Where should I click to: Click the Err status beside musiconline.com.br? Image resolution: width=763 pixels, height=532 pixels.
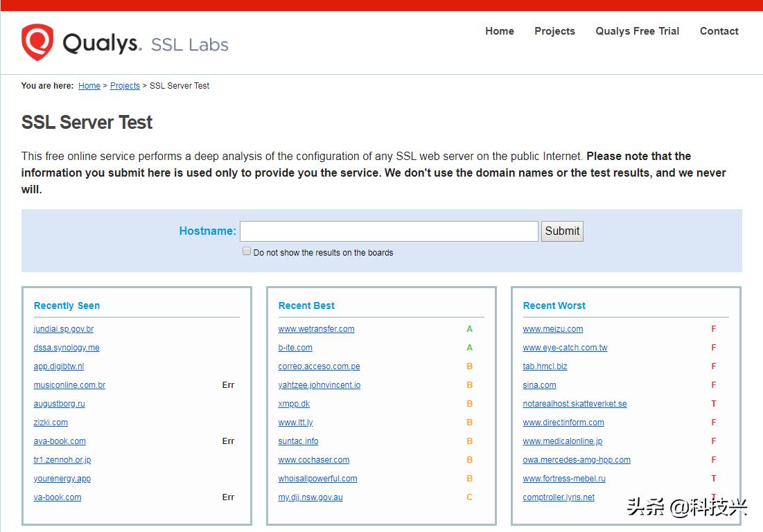point(228,384)
